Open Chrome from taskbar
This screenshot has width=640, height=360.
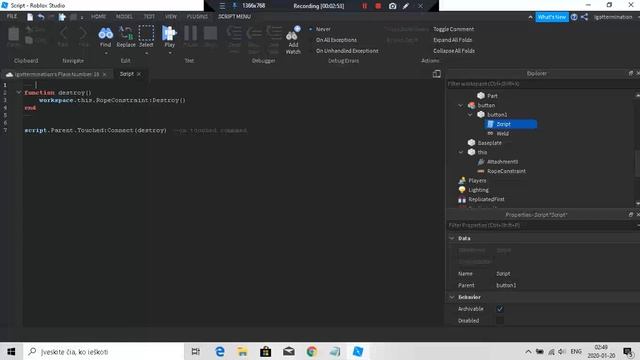click(x=312, y=351)
